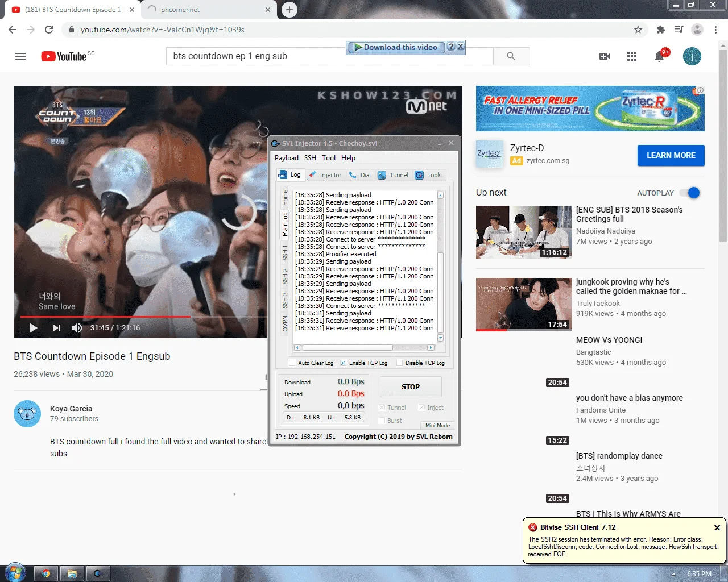Toggle the Tunnel checkbox near STOP
Image resolution: width=728 pixels, height=582 pixels.
click(382, 408)
